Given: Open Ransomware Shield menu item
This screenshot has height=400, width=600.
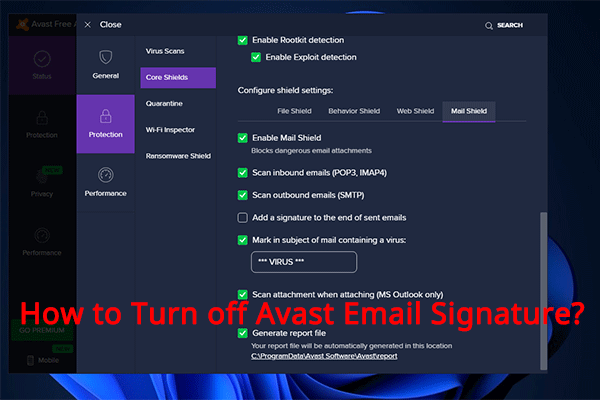Looking at the screenshot, I should click(x=178, y=156).
